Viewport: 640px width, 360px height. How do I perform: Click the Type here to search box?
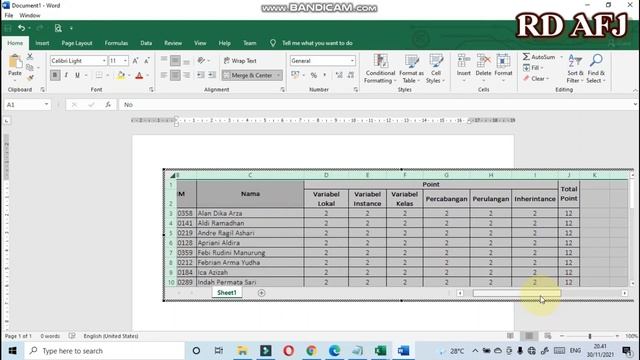[104, 351]
